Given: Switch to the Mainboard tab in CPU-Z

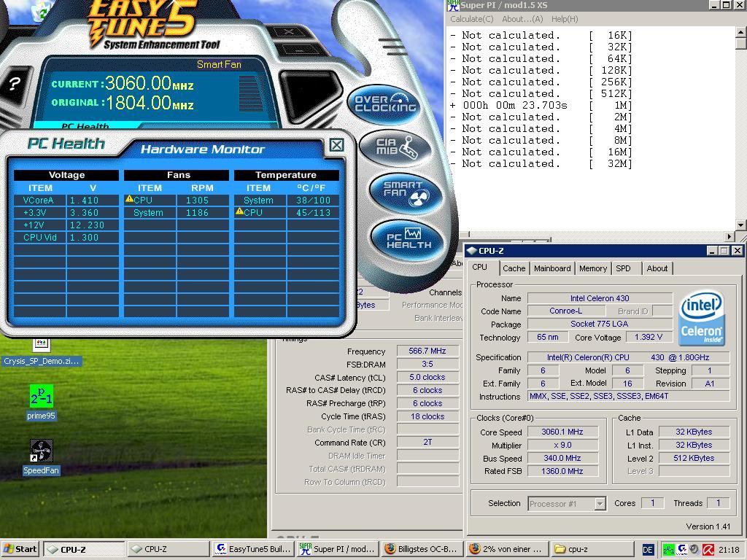Looking at the screenshot, I should 552,268.
